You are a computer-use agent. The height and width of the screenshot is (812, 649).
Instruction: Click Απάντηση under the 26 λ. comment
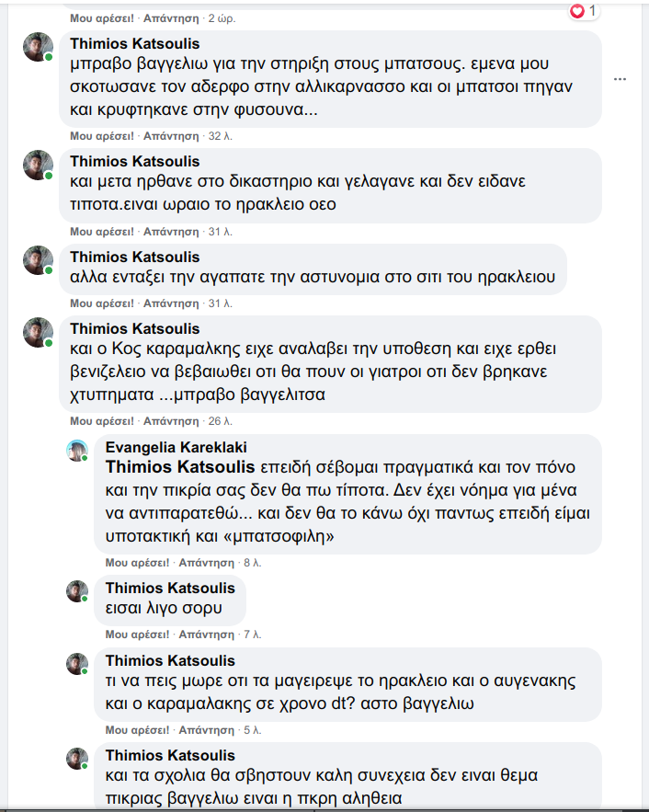(x=170, y=420)
